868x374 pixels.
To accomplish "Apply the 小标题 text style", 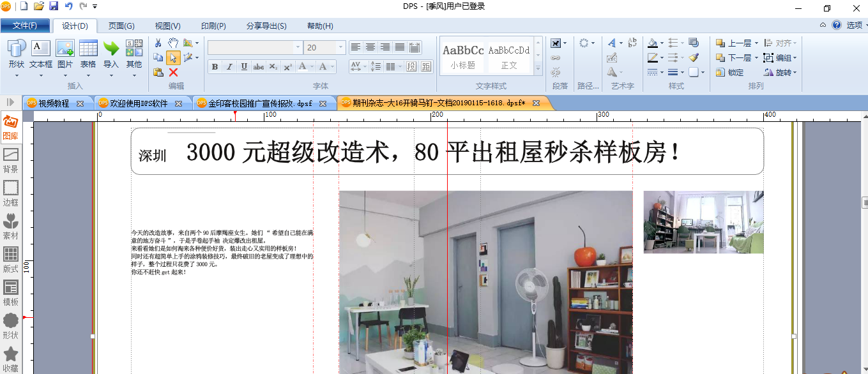I will tap(463, 56).
